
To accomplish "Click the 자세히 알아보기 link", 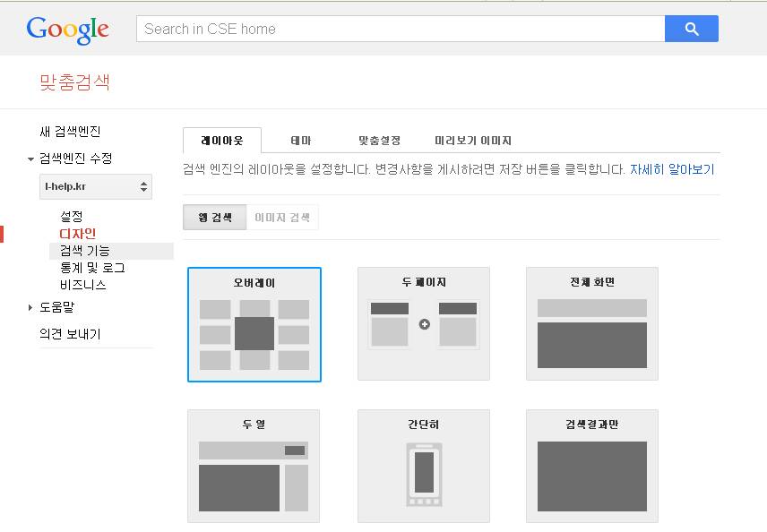I will pyautogui.click(x=672, y=169).
